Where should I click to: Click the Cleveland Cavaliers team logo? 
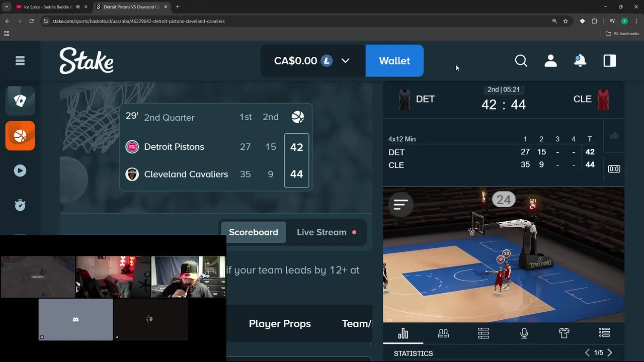click(x=132, y=174)
